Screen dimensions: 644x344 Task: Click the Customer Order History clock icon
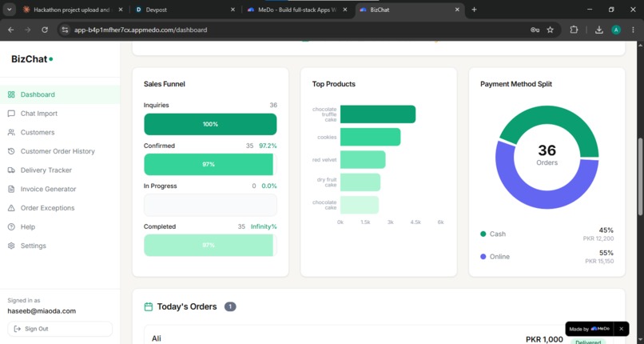pos(11,151)
